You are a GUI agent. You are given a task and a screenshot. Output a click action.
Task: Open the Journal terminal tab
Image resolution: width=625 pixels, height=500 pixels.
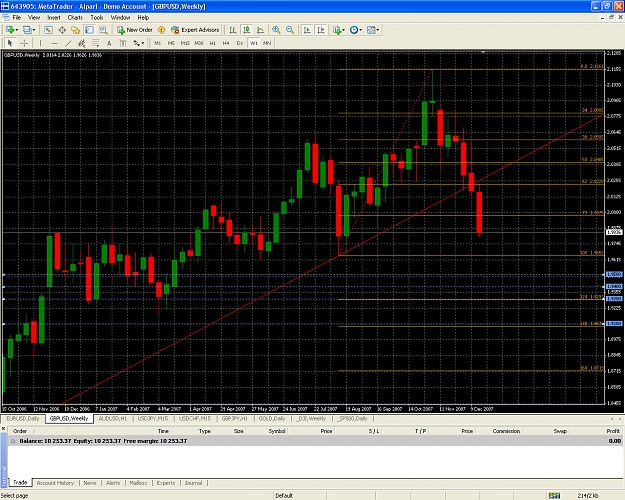(193, 483)
